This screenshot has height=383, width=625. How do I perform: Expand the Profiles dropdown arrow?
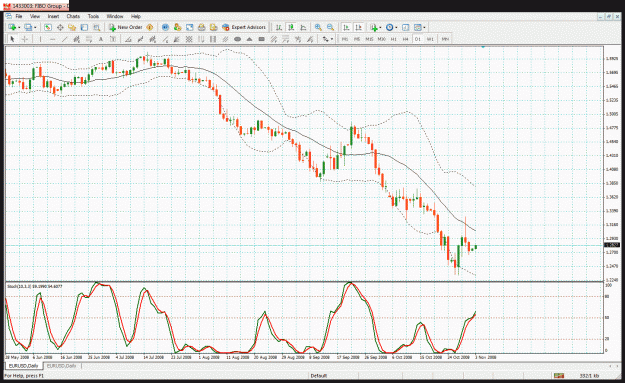coord(35,27)
